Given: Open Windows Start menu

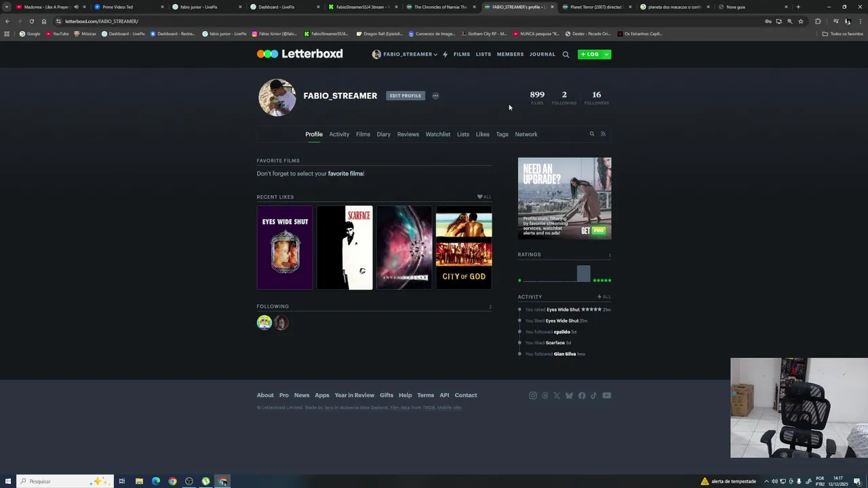Looking at the screenshot, I should [7, 481].
